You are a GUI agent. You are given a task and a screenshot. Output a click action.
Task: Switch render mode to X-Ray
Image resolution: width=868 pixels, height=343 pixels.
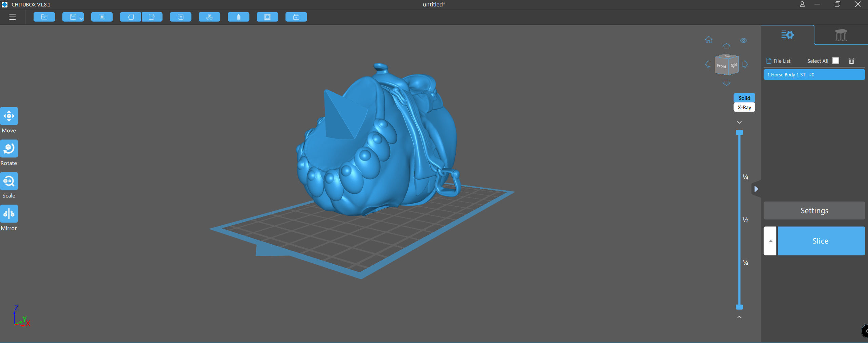744,107
